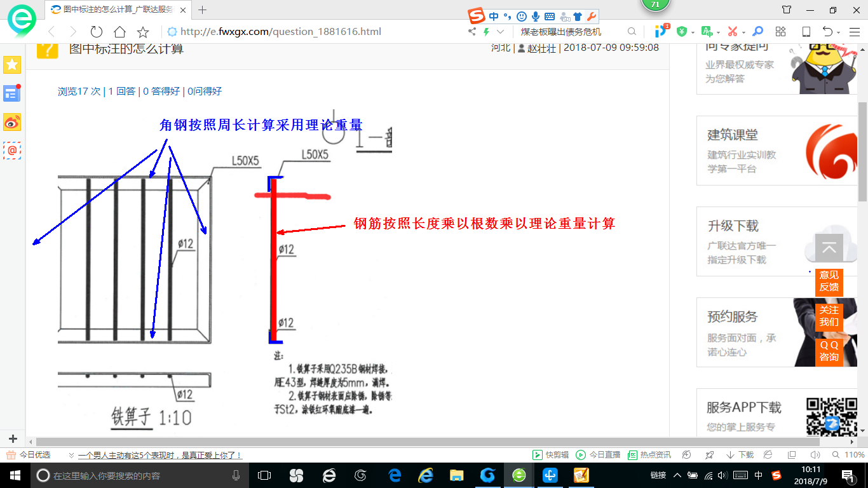Viewport: 868px width, 488px height.
Task: Open the 1 回答 link
Action: coord(122,91)
